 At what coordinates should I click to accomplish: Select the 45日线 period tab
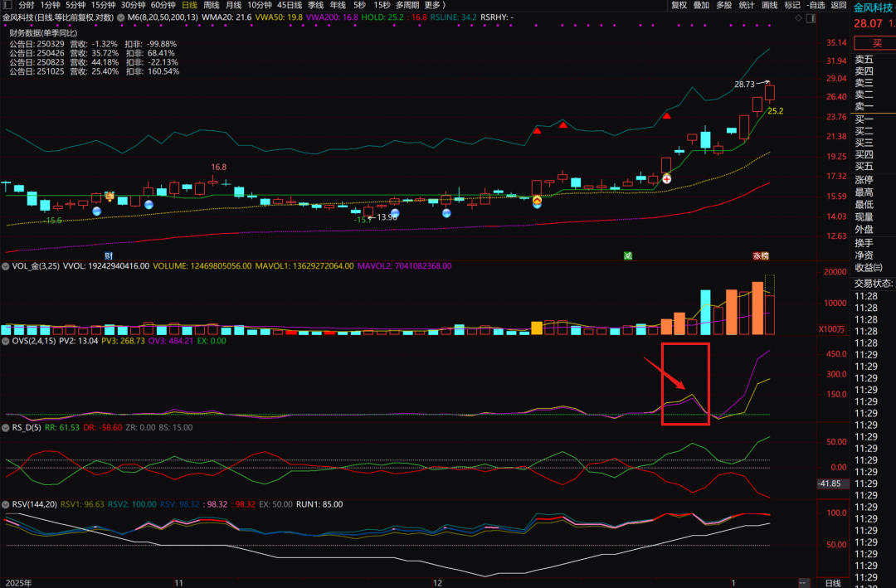(290, 5)
